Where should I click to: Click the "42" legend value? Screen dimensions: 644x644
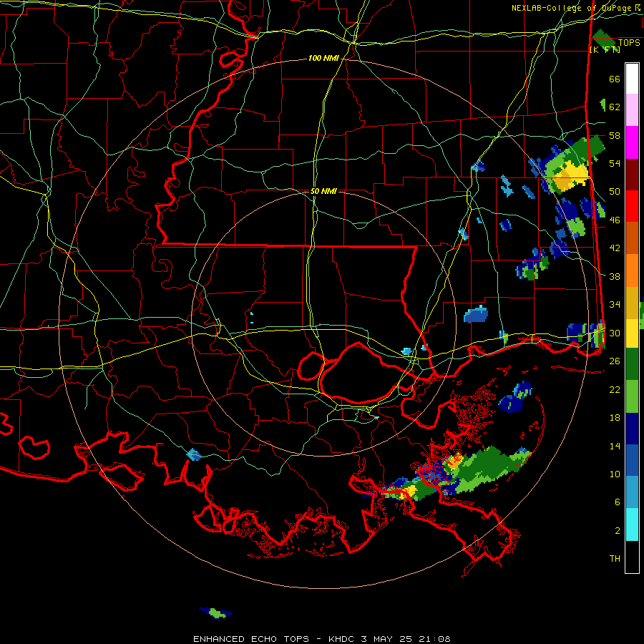pyautogui.click(x=615, y=248)
